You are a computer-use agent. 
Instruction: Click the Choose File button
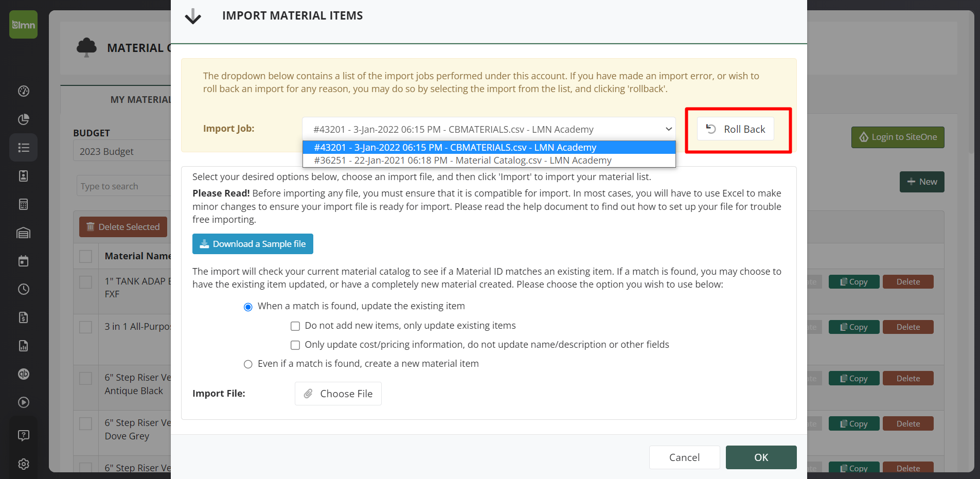338,394
